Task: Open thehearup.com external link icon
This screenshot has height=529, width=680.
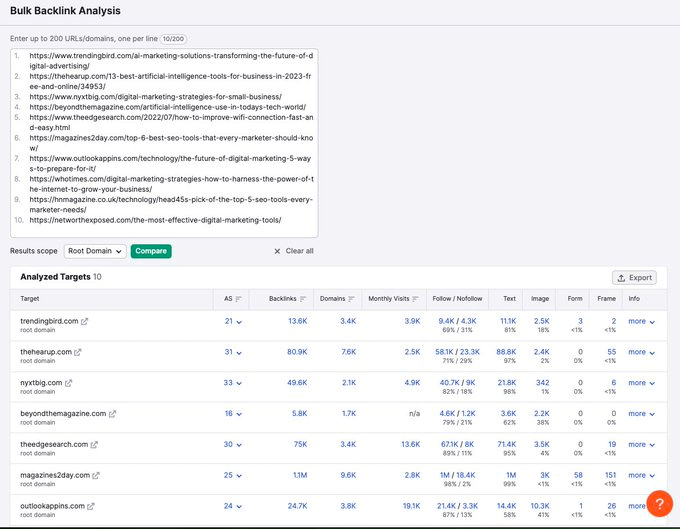Action: point(78,352)
